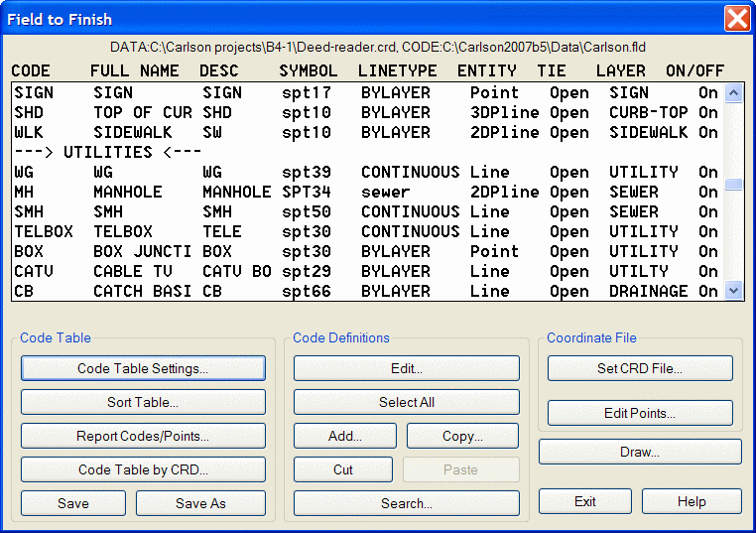Open the code Search dialog

coord(407,503)
